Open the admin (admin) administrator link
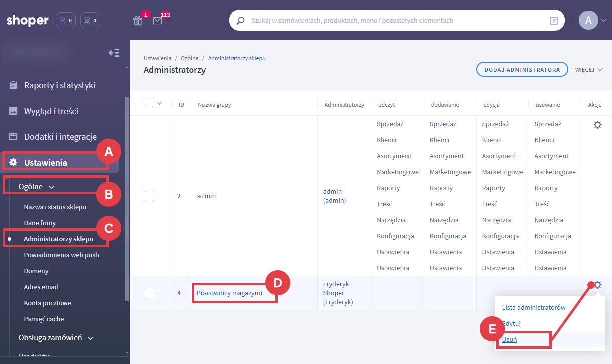The width and height of the screenshot is (612, 364). tap(334, 196)
